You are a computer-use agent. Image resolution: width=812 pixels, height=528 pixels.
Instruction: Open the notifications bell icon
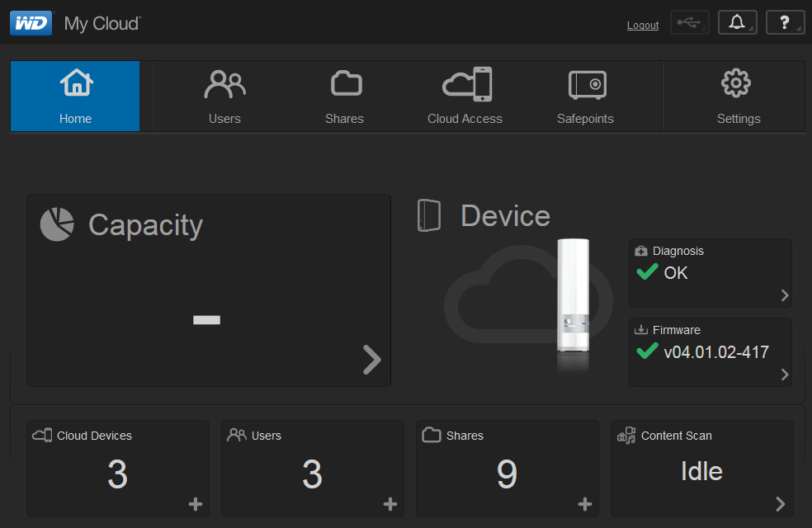[x=738, y=23]
